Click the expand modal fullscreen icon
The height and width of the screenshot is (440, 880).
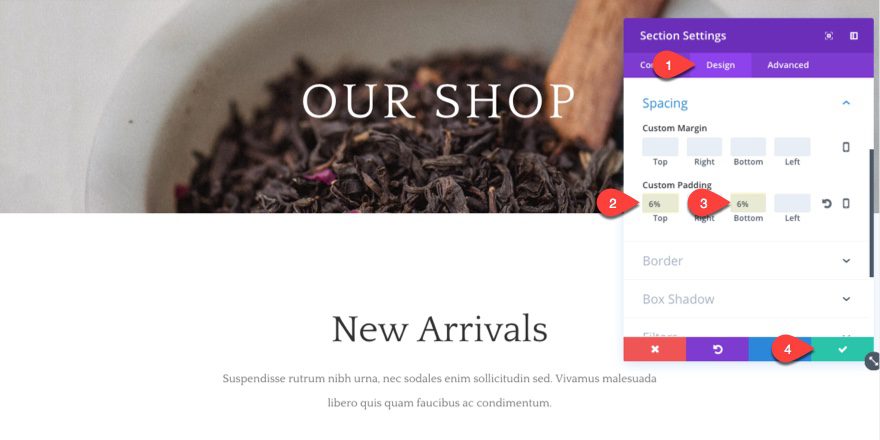(x=828, y=36)
